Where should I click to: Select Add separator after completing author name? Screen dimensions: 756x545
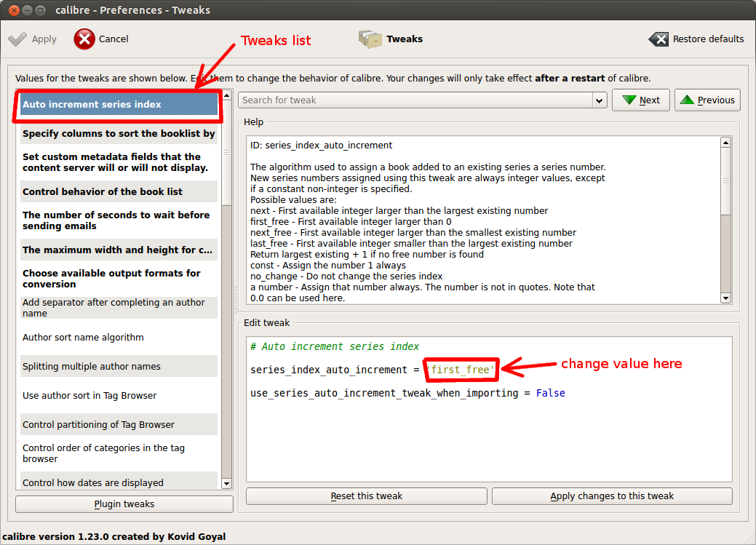[x=119, y=308]
